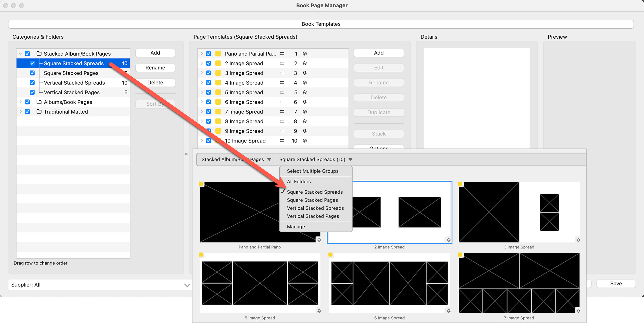Click the spread page icon on 9 Image Spread row

(282, 131)
